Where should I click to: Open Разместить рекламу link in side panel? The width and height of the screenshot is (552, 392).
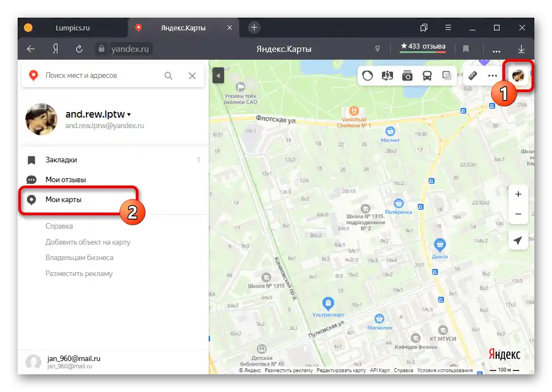79,273
